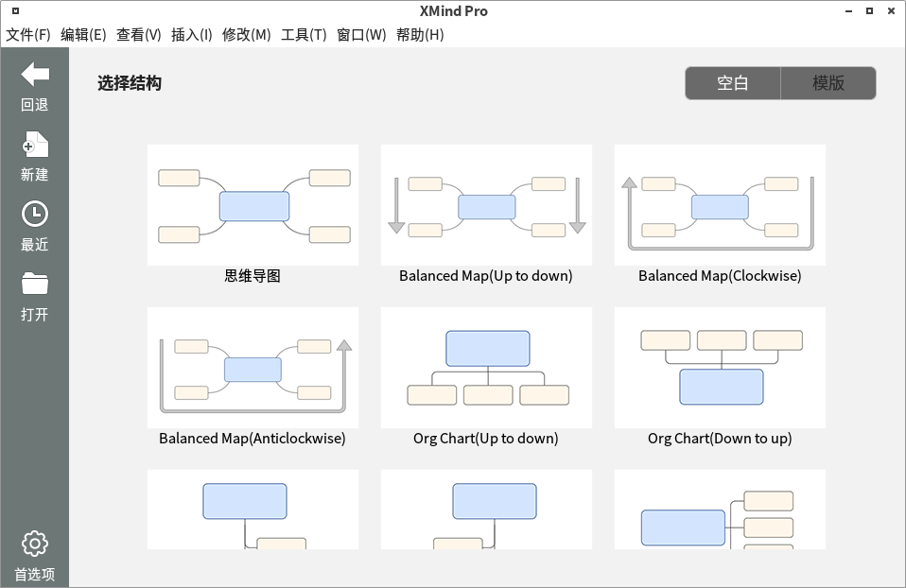Viewport: 906px width, 588px height.
Task: Open preferences gear icon (首选项)
Action: [35, 544]
